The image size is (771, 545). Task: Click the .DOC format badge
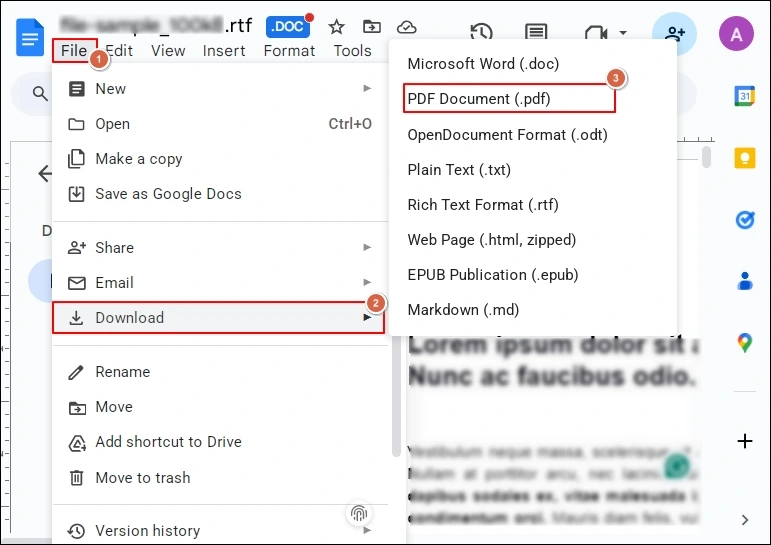288,27
